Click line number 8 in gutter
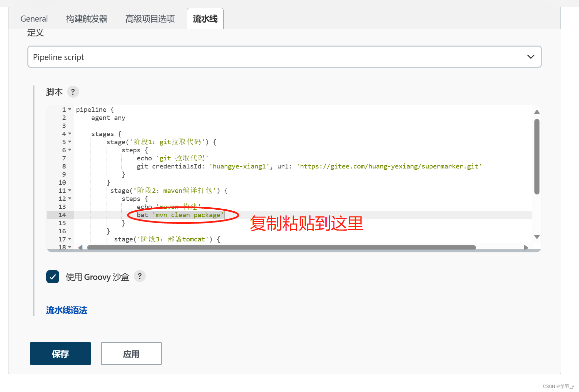 (64, 166)
